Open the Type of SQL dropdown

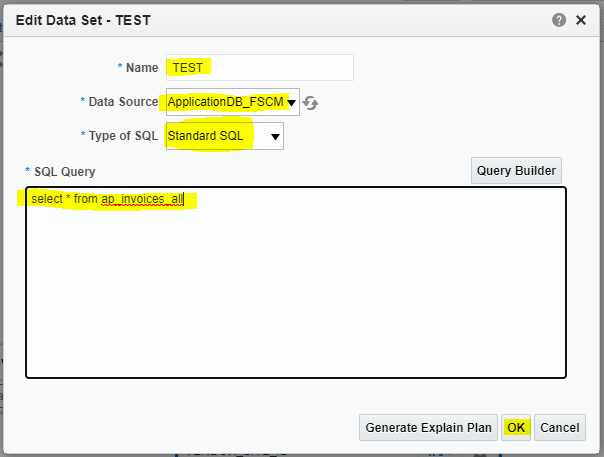pos(225,136)
